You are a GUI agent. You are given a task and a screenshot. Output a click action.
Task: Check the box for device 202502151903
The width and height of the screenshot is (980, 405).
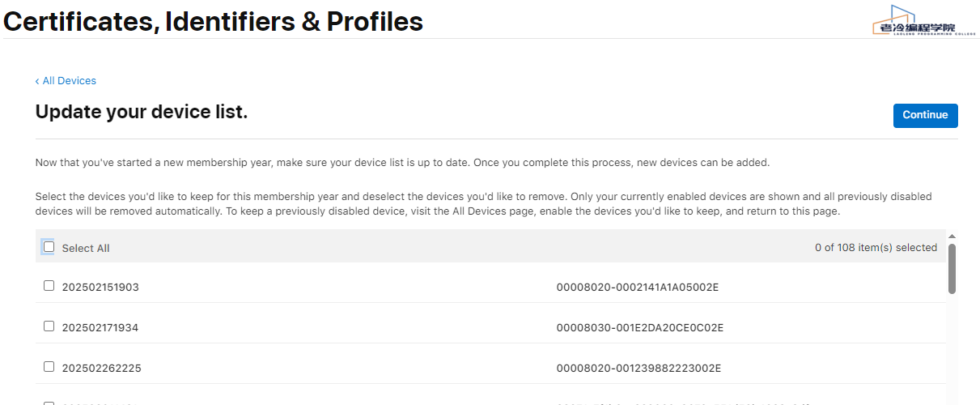pyautogui.click(x=49, y=286)
